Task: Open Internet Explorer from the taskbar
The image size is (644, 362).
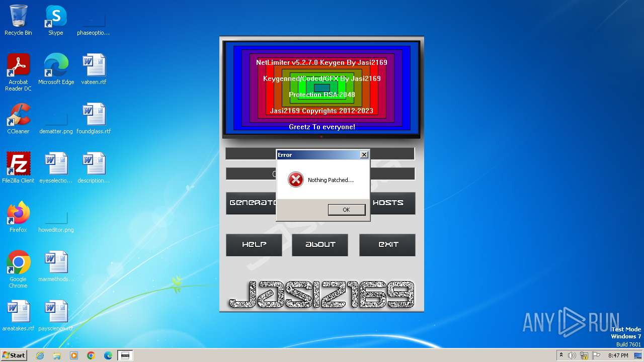Action: coord(40,355)
